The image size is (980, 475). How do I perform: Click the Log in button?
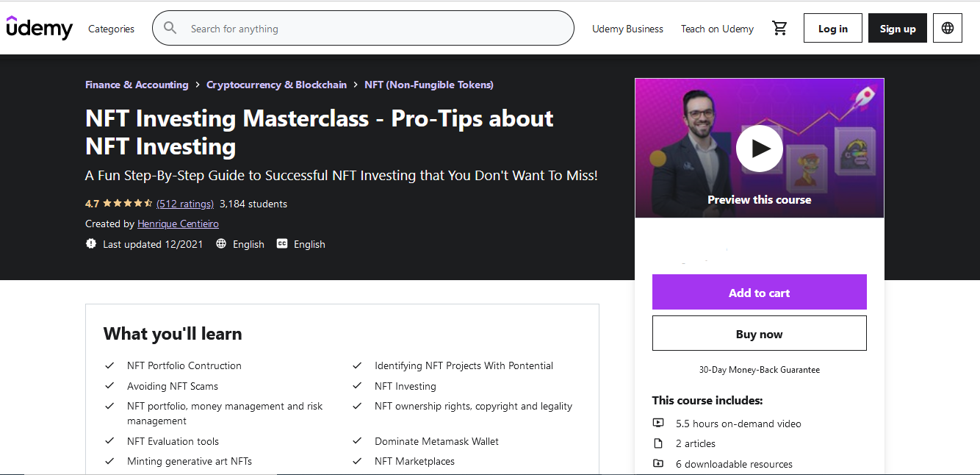click(x=833, y=28)
